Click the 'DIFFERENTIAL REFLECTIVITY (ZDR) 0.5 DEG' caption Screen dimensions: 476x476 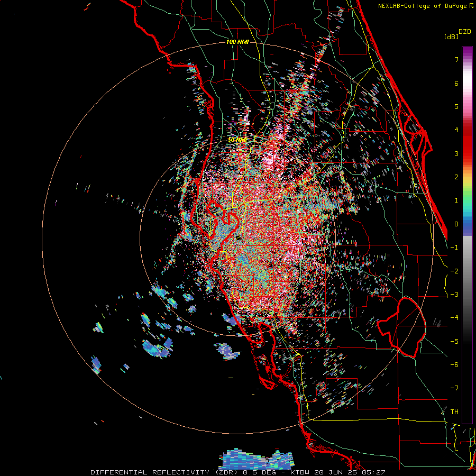[185, 472]
